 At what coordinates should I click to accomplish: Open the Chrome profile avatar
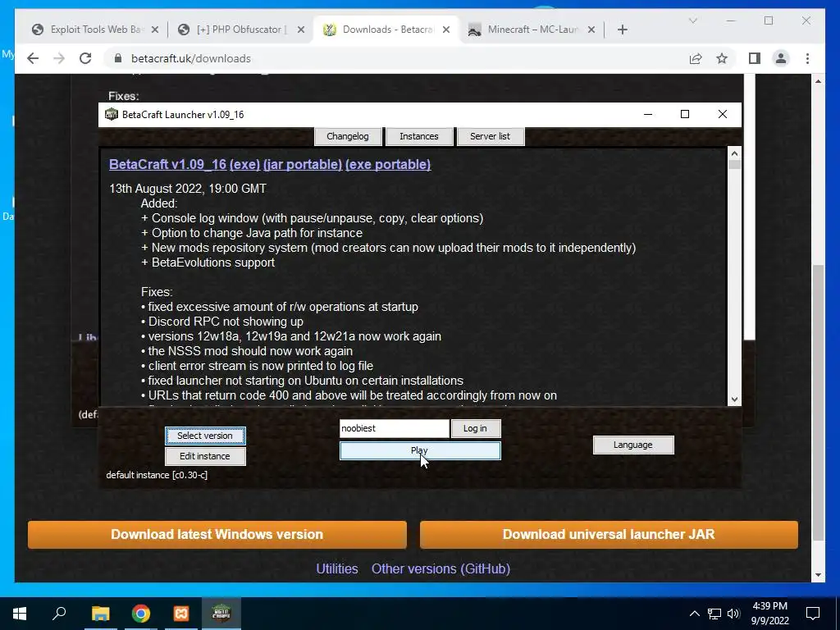tap(781, 58)
